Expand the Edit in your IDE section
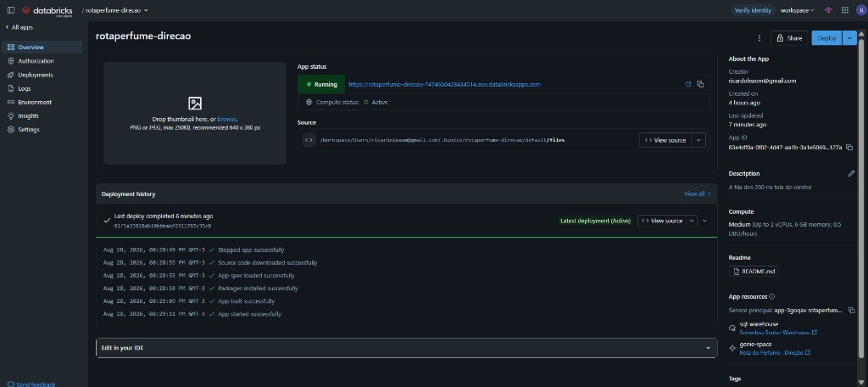 (x=407, y=348)
